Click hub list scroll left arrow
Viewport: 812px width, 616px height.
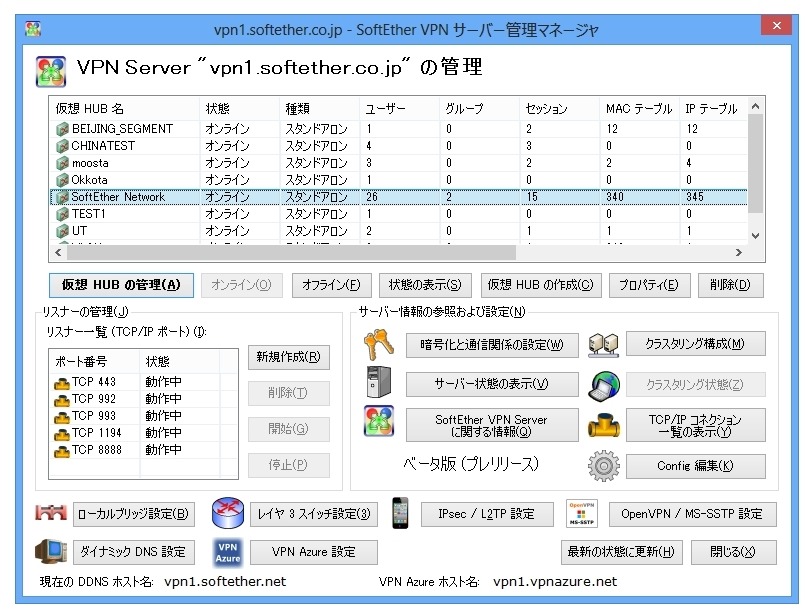[x=58, y=253]
